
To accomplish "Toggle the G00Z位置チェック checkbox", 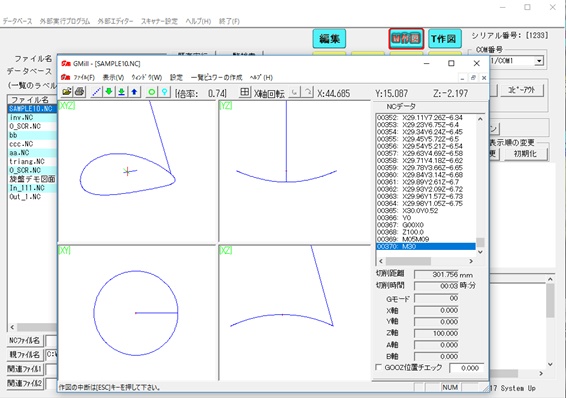I will (x=379, y=367).
